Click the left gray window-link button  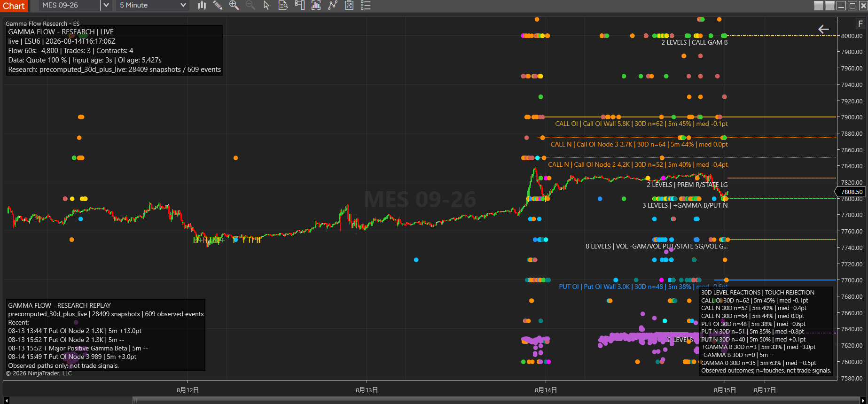coord(819,6)
